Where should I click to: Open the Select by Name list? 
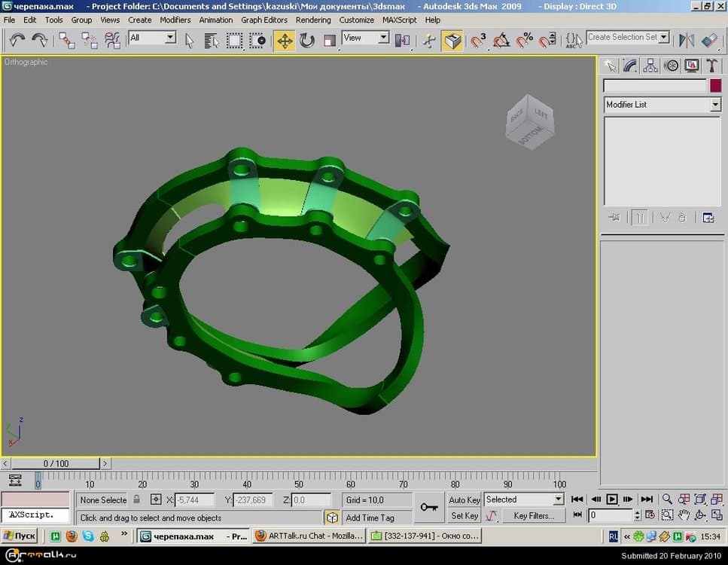point(212,41)
